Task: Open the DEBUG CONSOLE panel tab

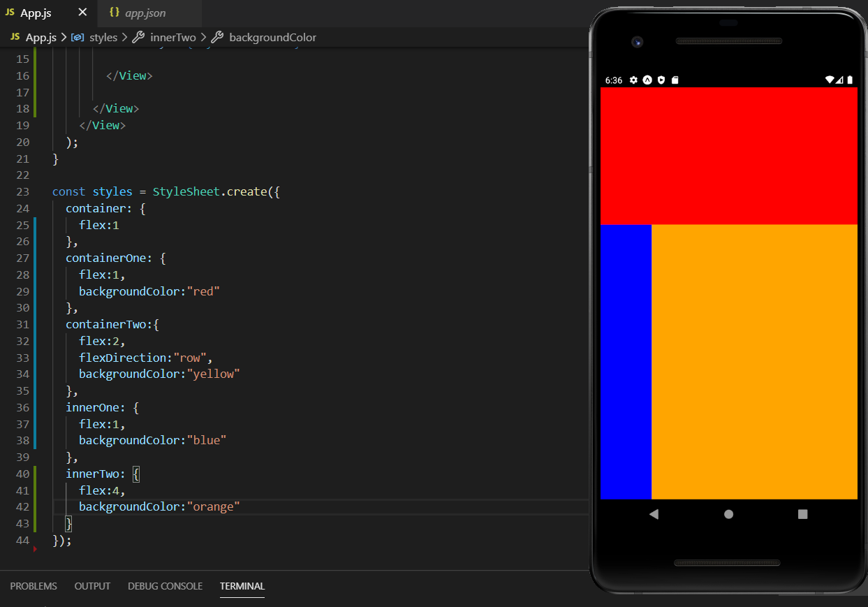Action: click(x=165, y=586)
